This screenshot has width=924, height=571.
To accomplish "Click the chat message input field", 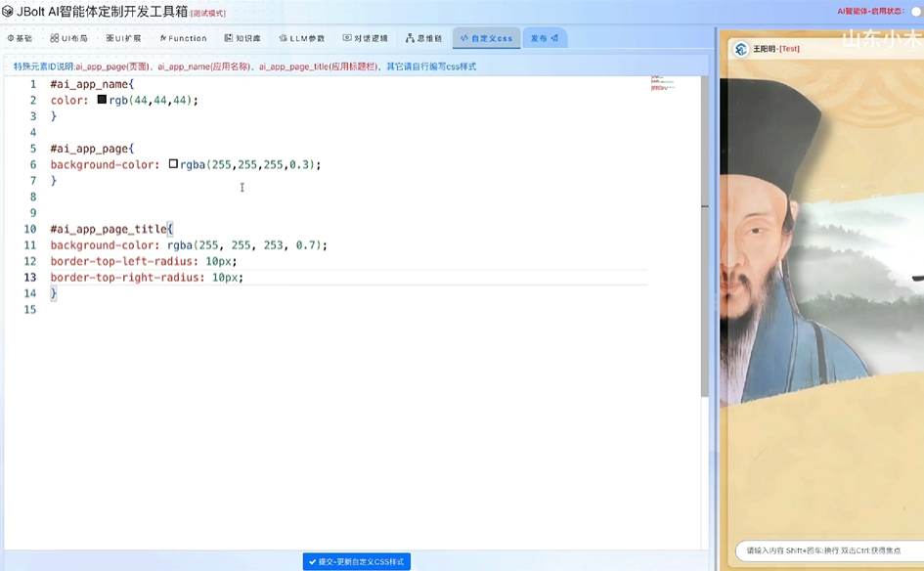I will click(x=829, y=550).
